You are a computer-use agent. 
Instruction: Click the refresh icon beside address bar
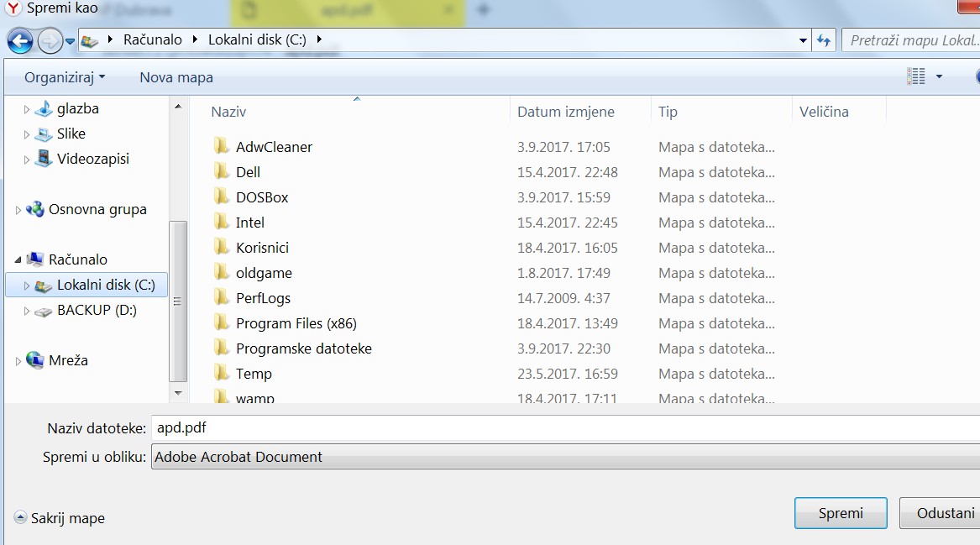(824, 40)
